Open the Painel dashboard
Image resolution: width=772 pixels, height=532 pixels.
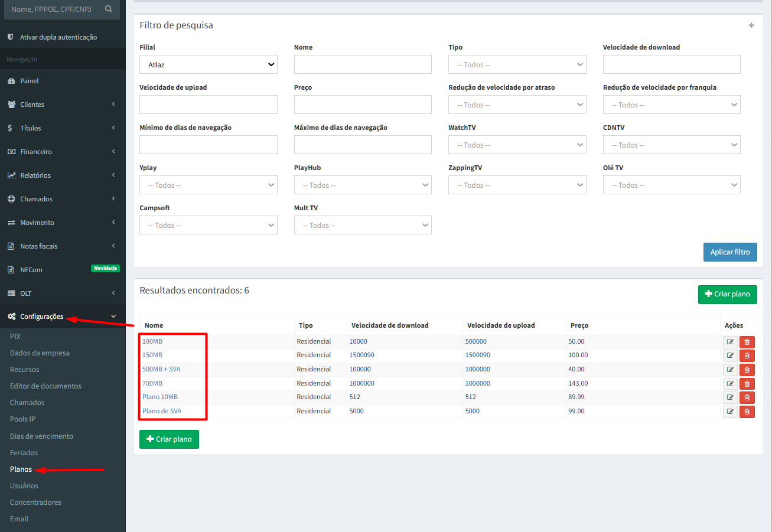tap(30, 81)
